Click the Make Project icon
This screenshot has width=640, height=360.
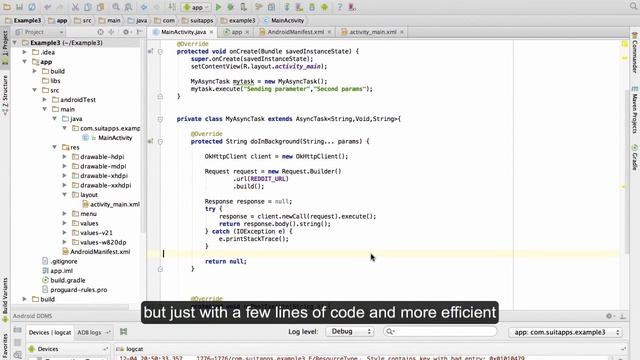pyautogui.click(x=172, y=7)
